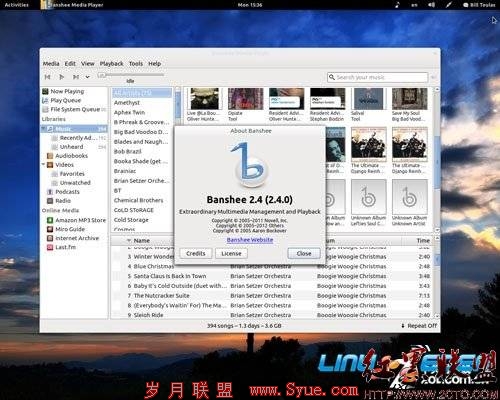
Task: Open the Banshee Website link
Action: 250,240
